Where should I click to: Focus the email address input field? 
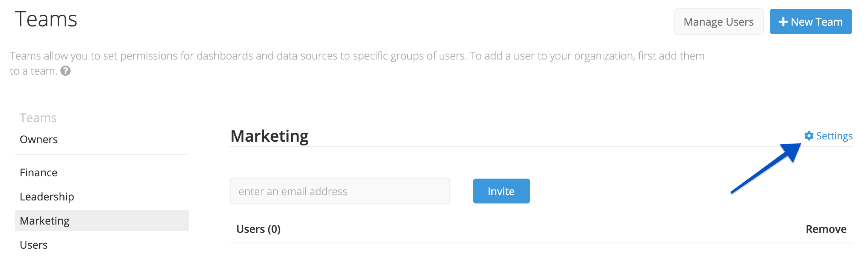tap(340, 191)
